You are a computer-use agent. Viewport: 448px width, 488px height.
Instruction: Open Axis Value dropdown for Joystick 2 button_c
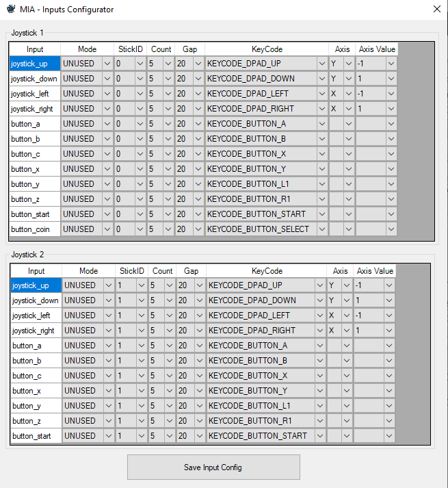coord(389,376)
